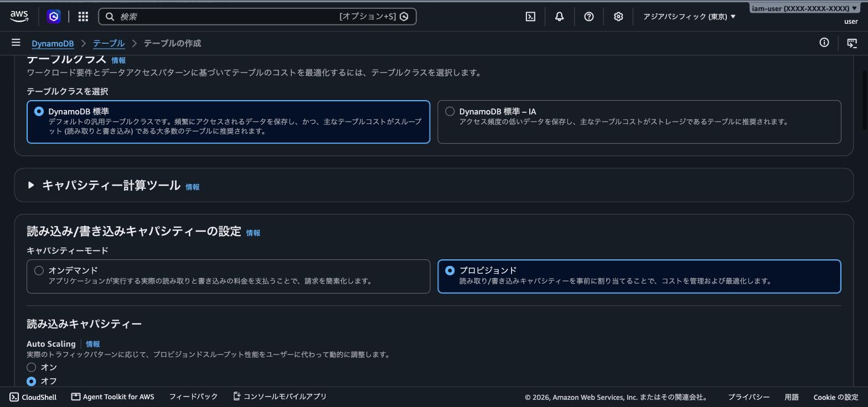This screenshot has width=868, height=407.
Task: Click the console mobile app icon
Action: coord(236,396)
